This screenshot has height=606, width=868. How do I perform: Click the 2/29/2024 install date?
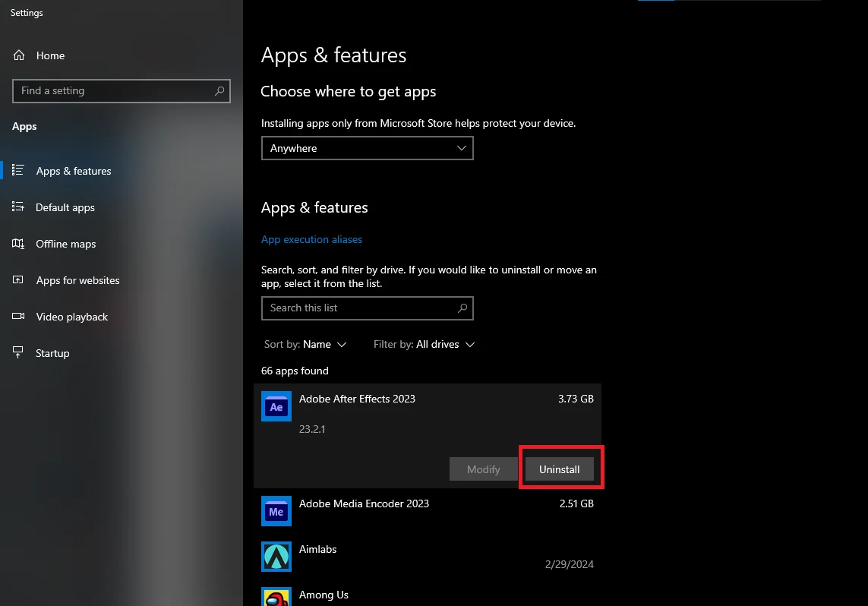point(569,564)
